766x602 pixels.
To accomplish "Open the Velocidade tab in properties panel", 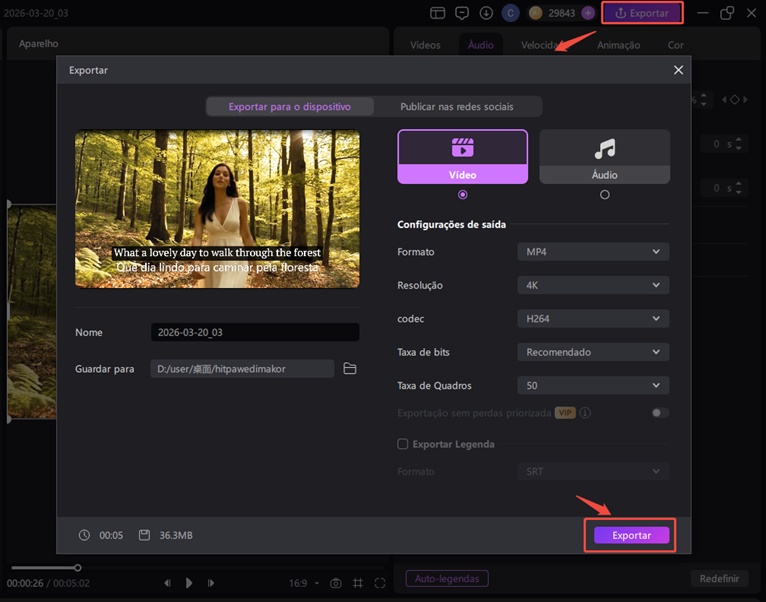I will [x=539, y=45].
